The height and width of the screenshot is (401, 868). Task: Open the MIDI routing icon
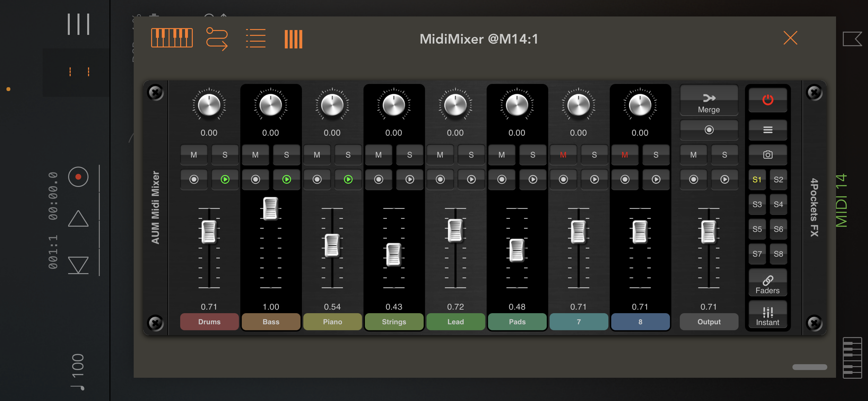pyautogui.click(x=217, y=38)
